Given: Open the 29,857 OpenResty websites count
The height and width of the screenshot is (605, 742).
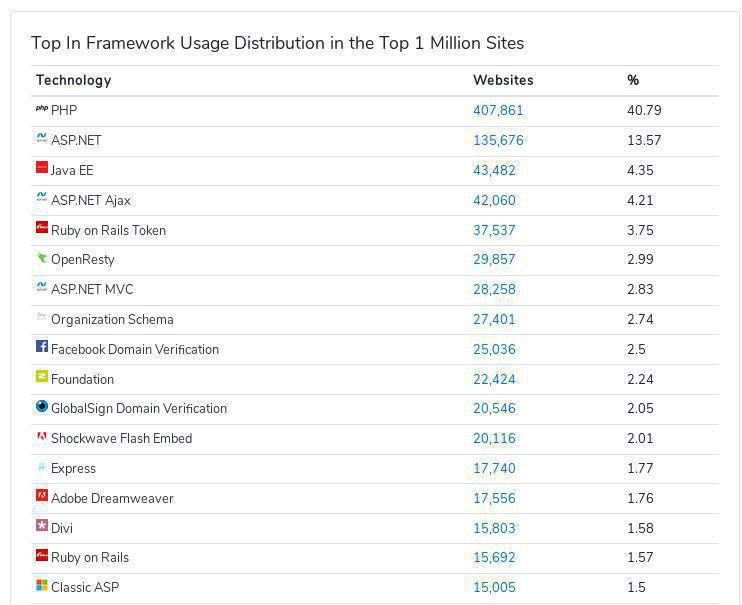Looking at the screenshot, I should click(x=494, y=259).
